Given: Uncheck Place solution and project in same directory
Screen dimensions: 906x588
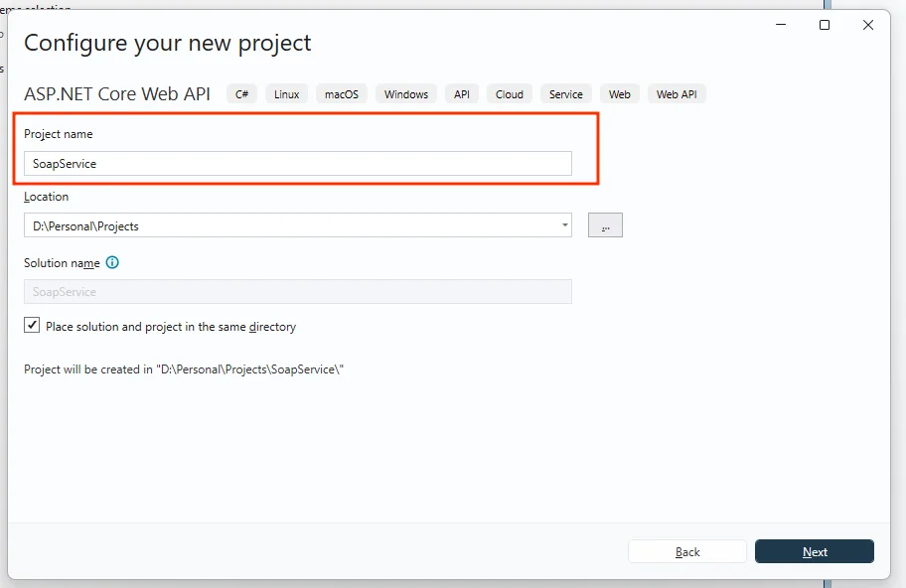Looking at the screenshot, I should point(32,324).
